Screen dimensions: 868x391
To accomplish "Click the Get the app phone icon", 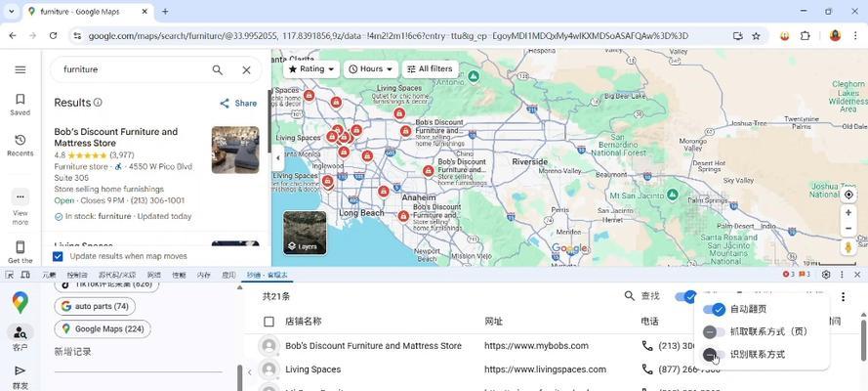I will (x=20, y=247).
